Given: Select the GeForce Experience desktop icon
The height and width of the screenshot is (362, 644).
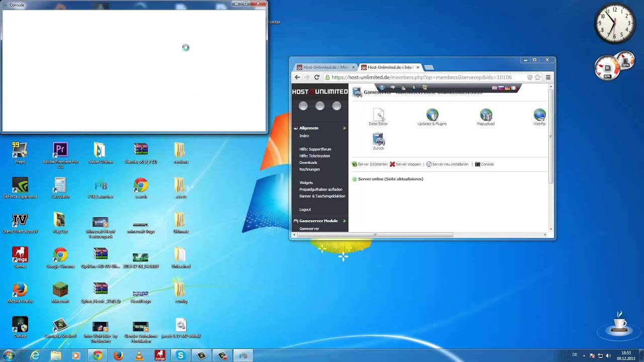Looking at the screenshot, I should point(20,188).
